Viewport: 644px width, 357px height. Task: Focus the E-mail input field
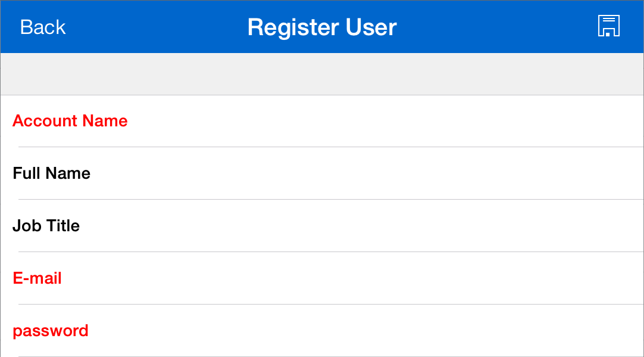[381, 278]
